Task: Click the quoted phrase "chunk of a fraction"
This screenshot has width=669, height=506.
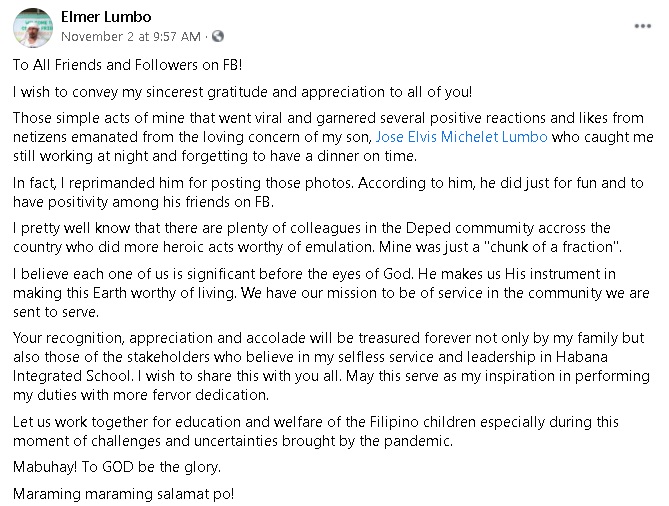Action: (x=552, y=247)
